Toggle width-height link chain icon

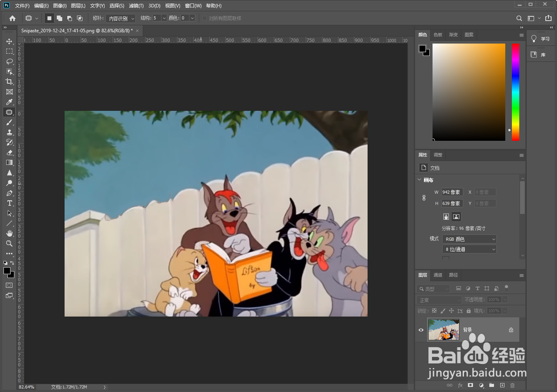[x=424, y=198]
